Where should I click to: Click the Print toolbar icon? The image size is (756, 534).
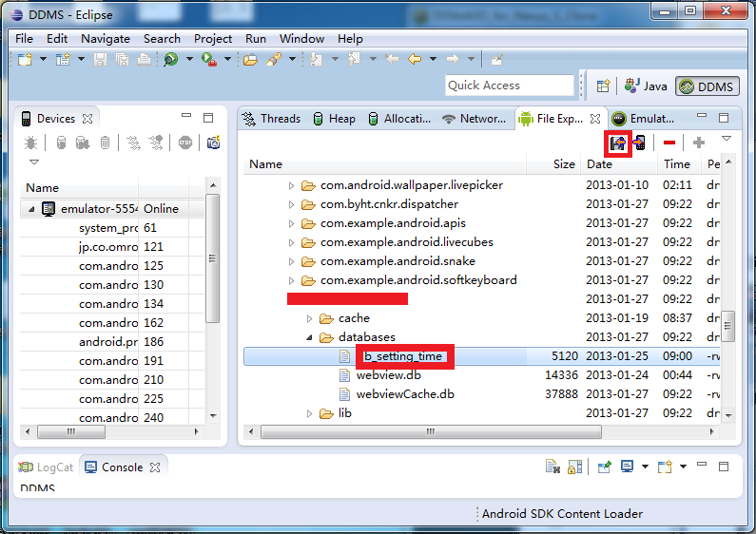click(x=144, y=59)
